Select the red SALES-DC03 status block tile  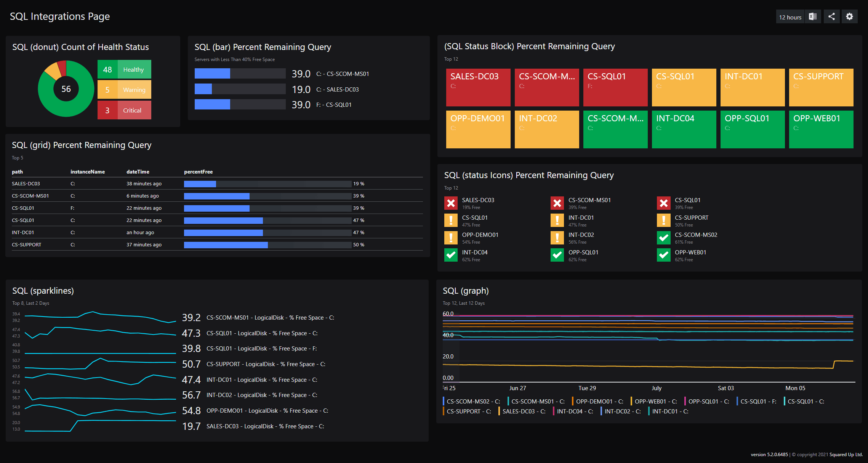tap(478, 87)
